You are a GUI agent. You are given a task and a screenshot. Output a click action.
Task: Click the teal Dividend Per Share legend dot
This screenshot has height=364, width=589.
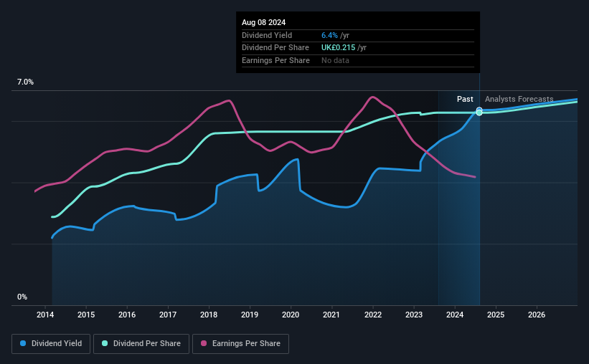pyautogui.click(x=105, y=343)
